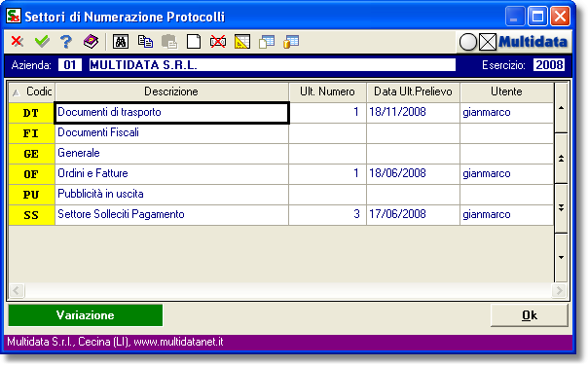Click the round circle button near Multidata logo
The height and width of the screenshot is (366, 588).
click(468, 42)
